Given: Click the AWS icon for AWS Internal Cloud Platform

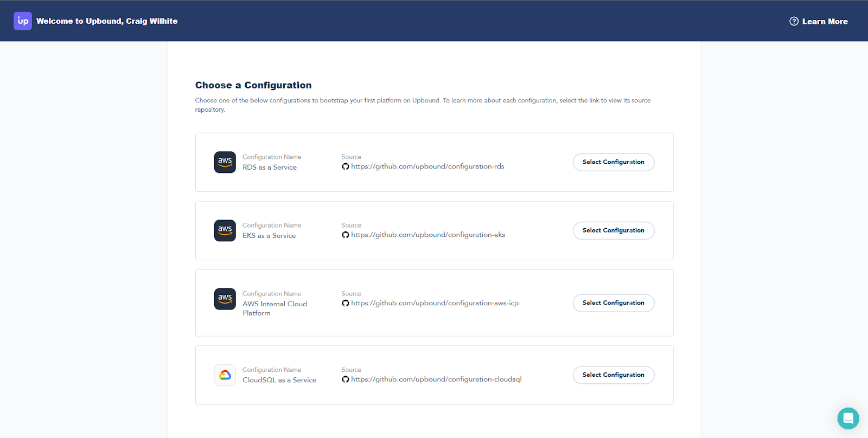Looking at the screenshot, I should pyautogui.click(x=225, y=299).
